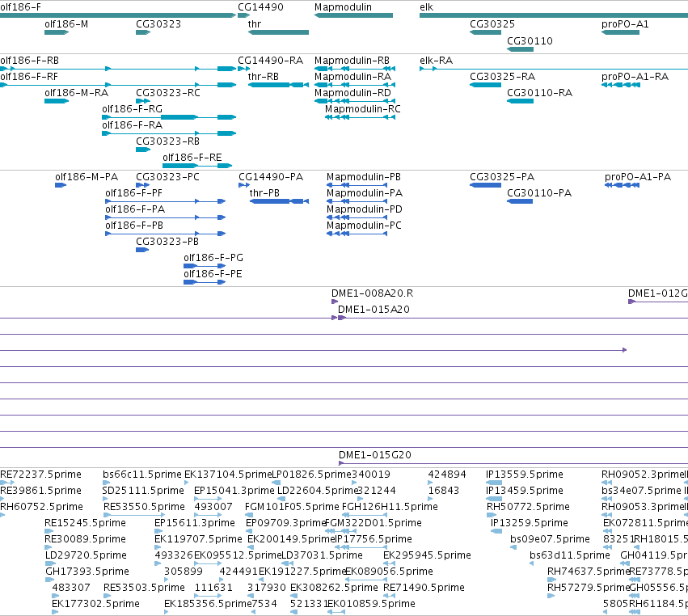Click BAC clone DME1-008A20.R label
The width and height of the screenshot is (688, 616).
(372, 293)
